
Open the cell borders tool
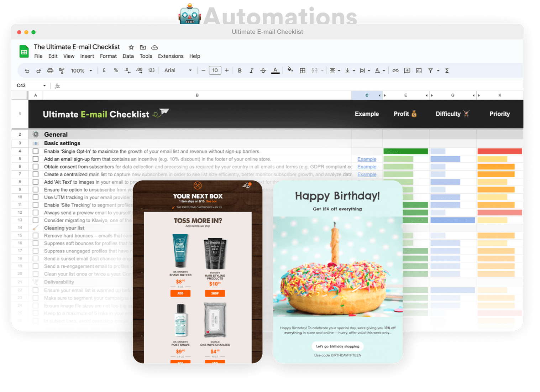pos(303,71)
